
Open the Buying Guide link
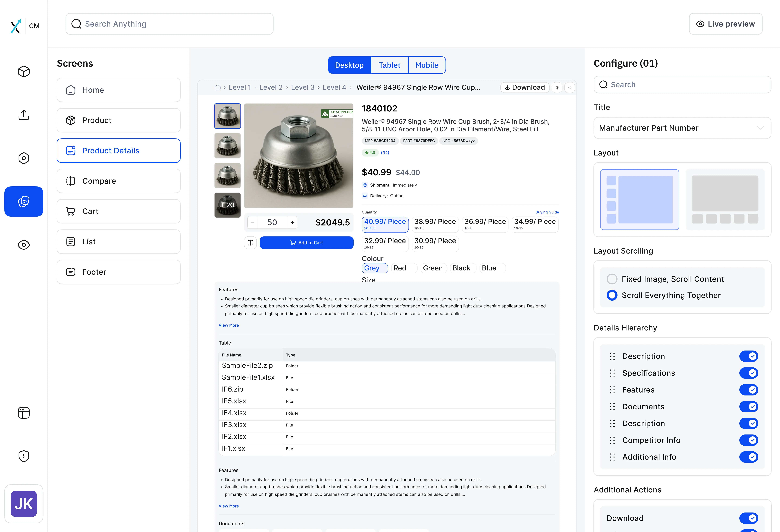(x=547, y=212)
